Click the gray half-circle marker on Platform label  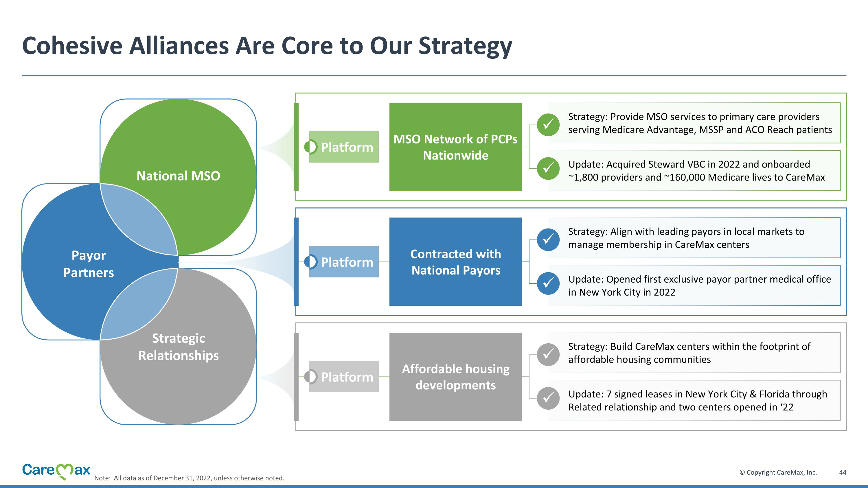(310, 377)
